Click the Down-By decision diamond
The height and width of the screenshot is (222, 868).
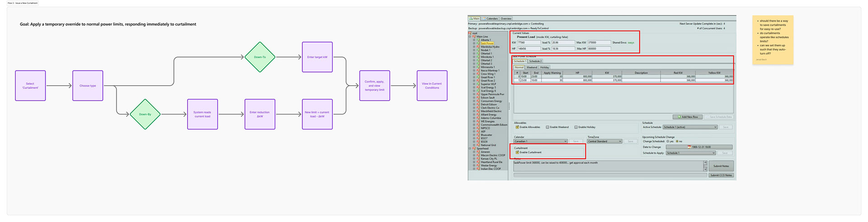145,114
